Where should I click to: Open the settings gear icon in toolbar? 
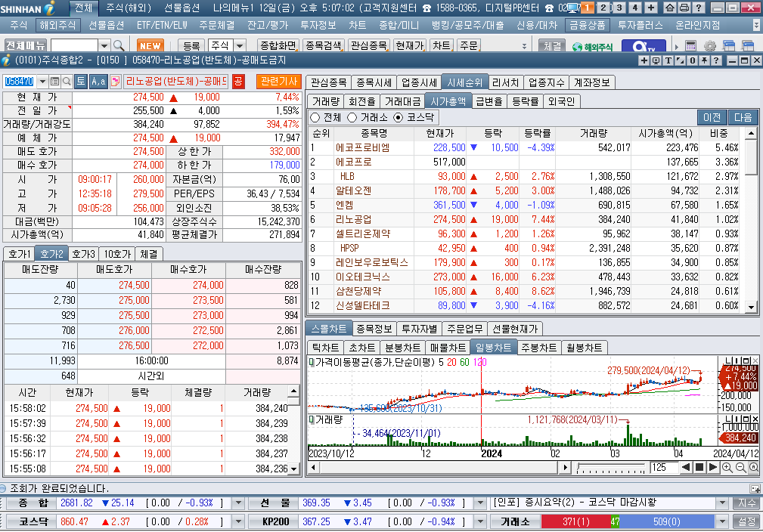[710, 45]
